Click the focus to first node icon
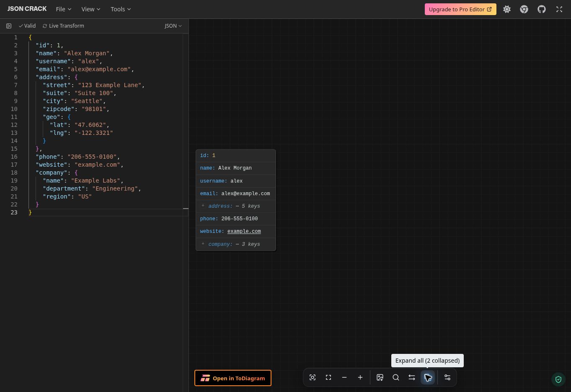Screen dimensions: 571x392 click(x=313, y=377)
